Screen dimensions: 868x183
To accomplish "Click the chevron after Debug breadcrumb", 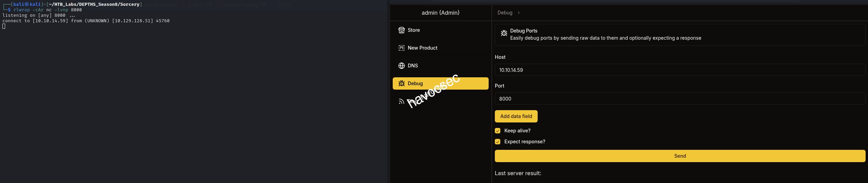I will (519, 13).
